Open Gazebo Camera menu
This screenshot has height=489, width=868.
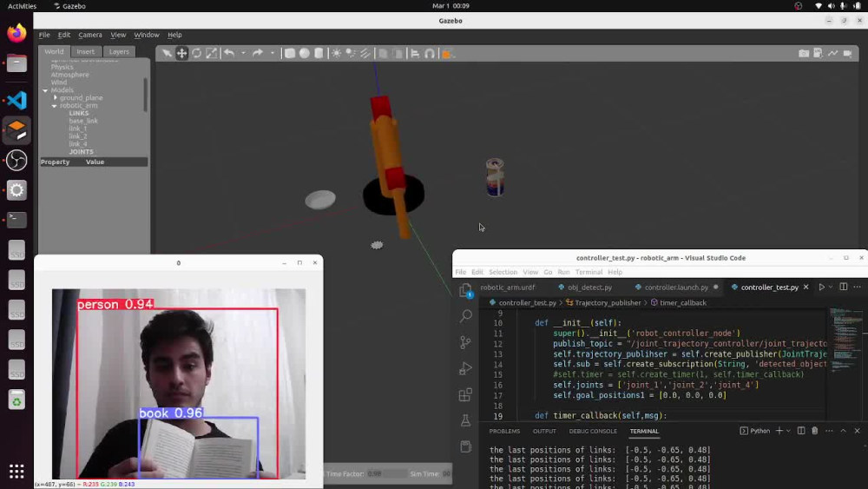tap(90, 35)
